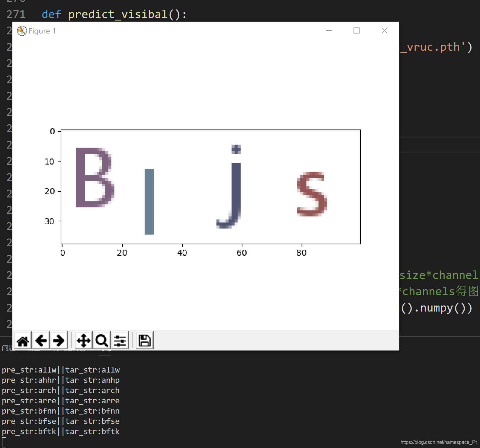Click the blog.csdn.net watermark link
480x448 pixels.
(439, 442)
